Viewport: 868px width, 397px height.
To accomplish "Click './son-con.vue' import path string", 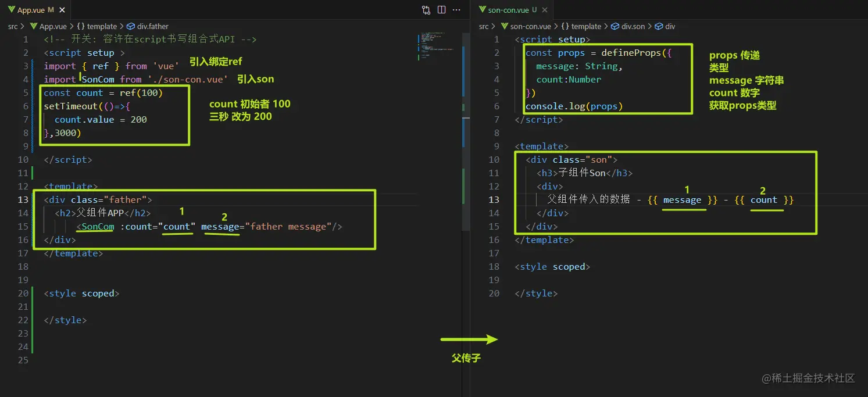I will [187, 79].
